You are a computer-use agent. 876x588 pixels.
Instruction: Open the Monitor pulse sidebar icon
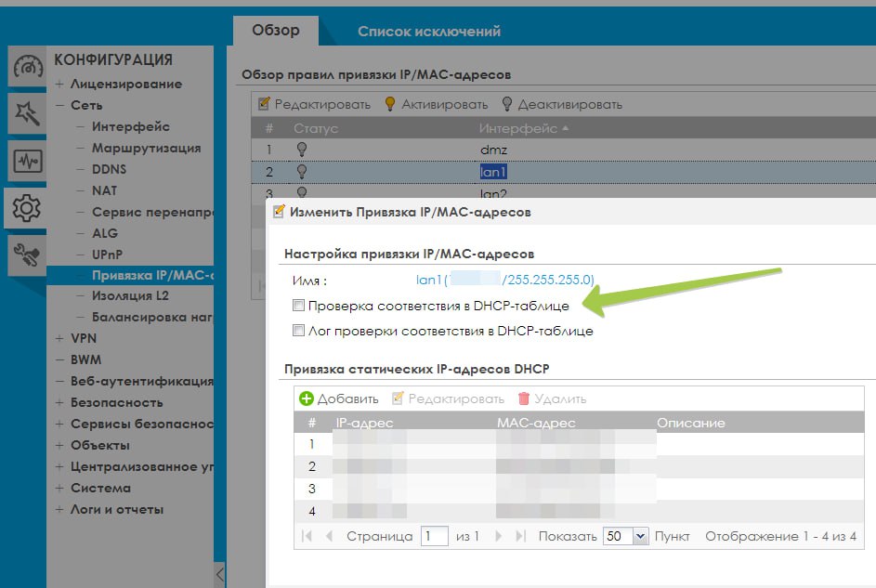pyautogui.click(x=27, y=162)
